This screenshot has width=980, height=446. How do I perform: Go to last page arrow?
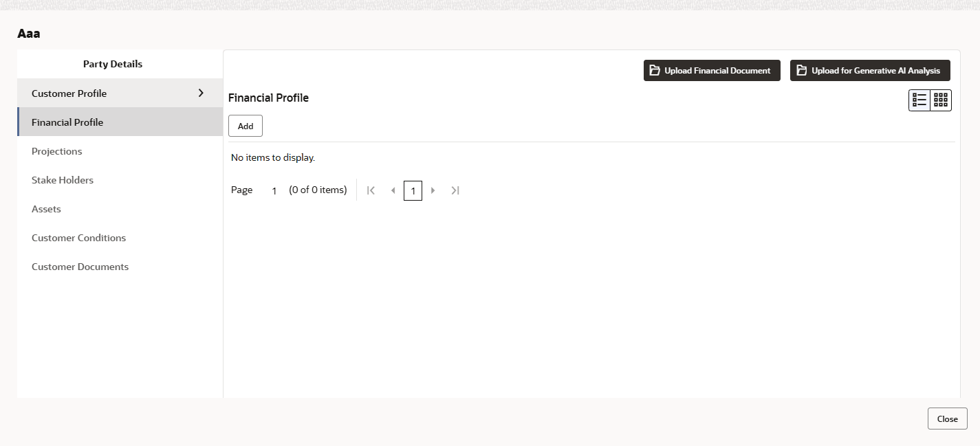455,190
